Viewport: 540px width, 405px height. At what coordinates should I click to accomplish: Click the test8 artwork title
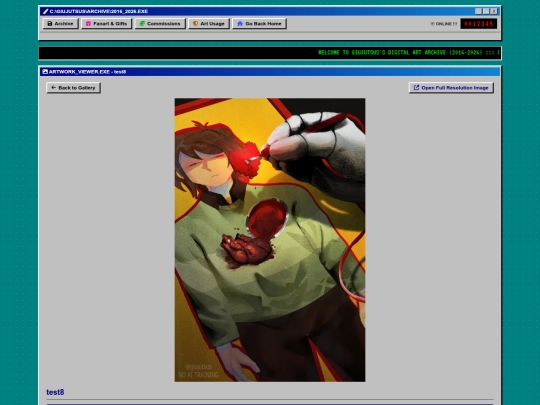(x=55, y=392)
